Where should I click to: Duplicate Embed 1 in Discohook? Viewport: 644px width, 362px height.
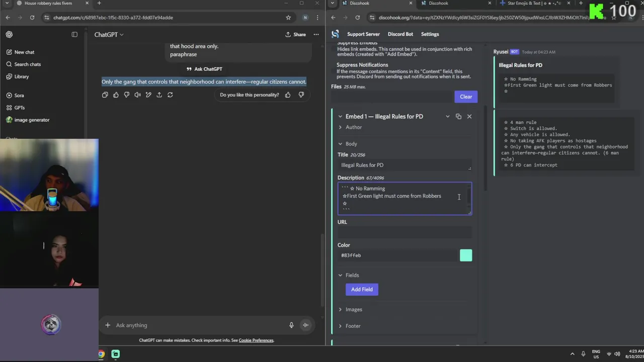[x=458, y=117]
